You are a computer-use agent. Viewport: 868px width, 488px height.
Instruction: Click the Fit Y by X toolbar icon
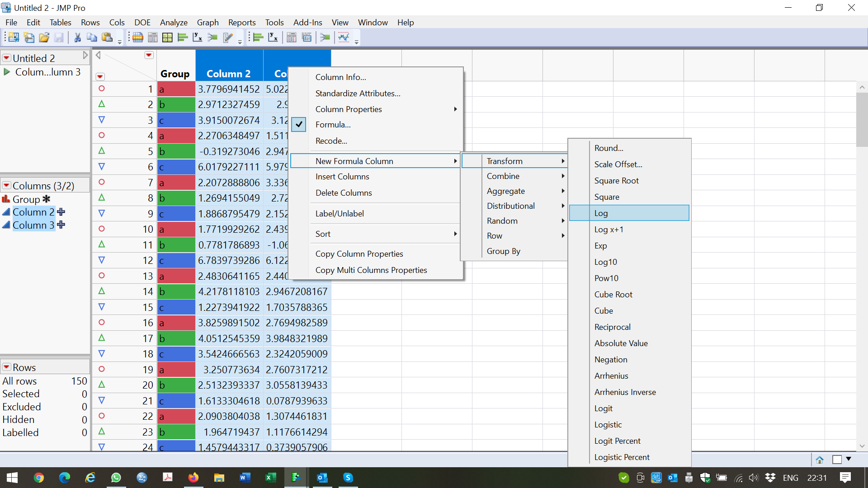tap(198, 38)
